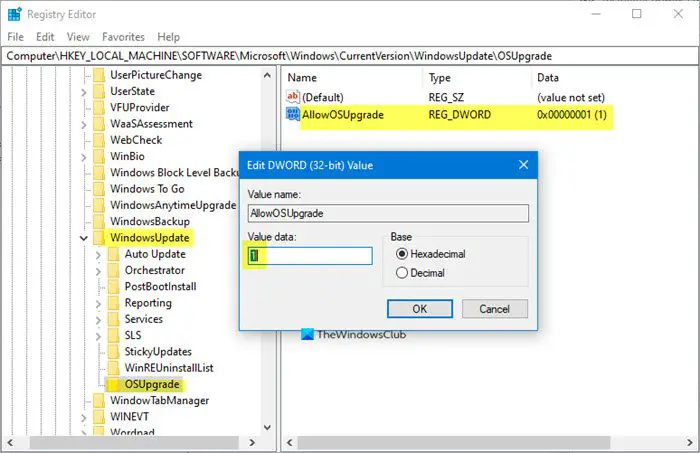Click the tree pane scroll down arrow

[267, 428]
